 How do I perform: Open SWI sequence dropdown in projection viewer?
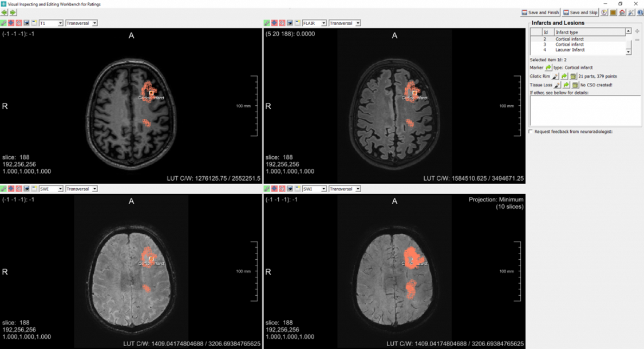click(x=314, y=189)
